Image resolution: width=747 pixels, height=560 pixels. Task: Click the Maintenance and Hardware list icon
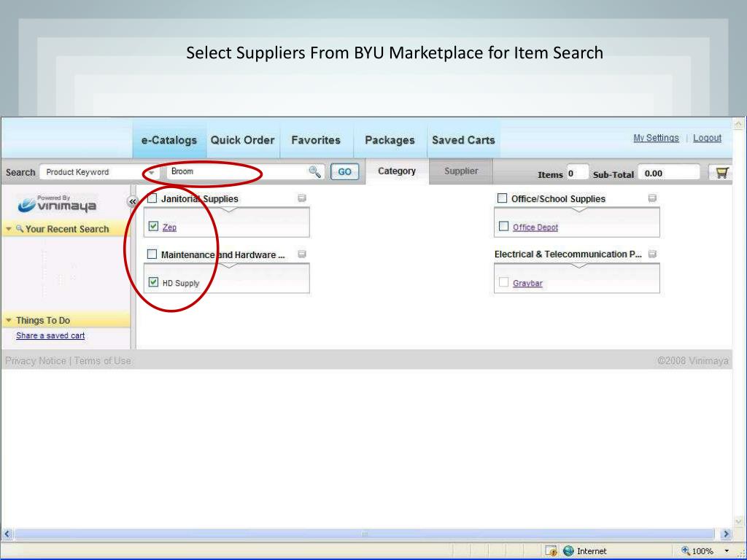tap(301, 254)
